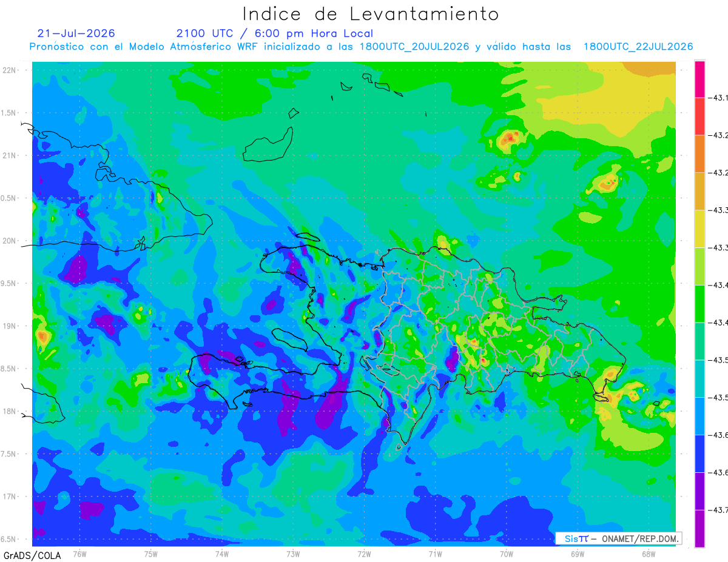
Task: Click the "7.5N" latitude label
Action: coord(8,454)
